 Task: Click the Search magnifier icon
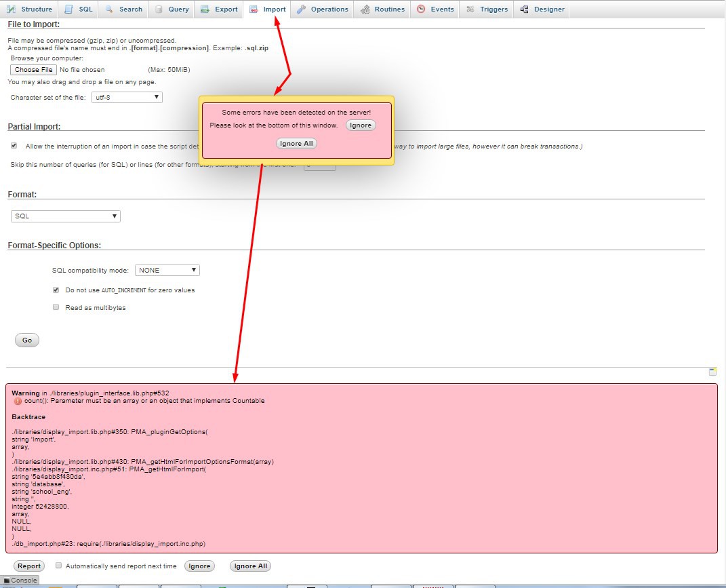(x=109, y=9)
